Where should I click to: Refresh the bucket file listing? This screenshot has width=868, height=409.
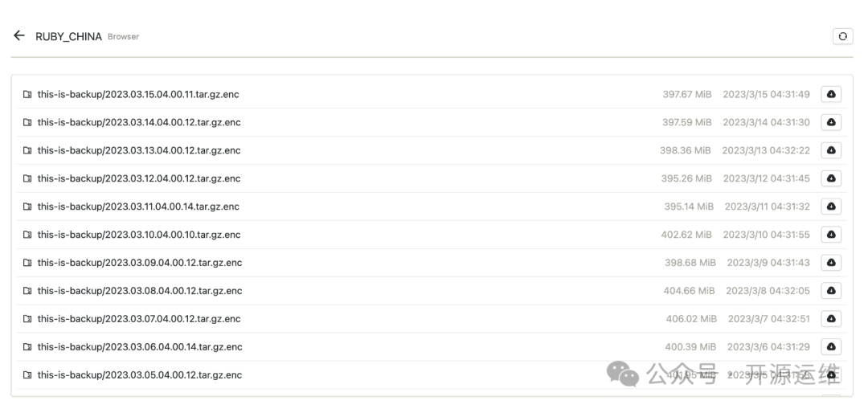(x=842, y=36)
